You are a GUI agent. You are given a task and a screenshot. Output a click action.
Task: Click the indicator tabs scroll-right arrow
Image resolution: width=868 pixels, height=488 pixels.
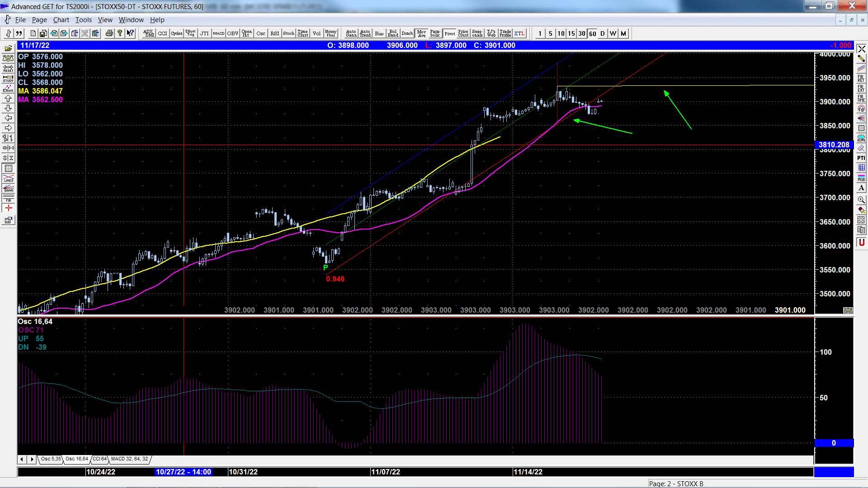(x=32, y=459)
